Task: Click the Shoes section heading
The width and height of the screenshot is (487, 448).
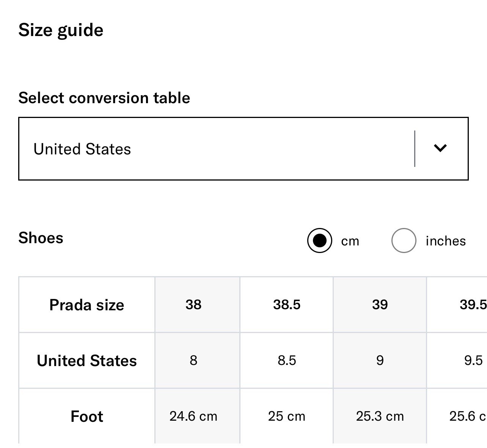Action: click(x=41, y=238)
